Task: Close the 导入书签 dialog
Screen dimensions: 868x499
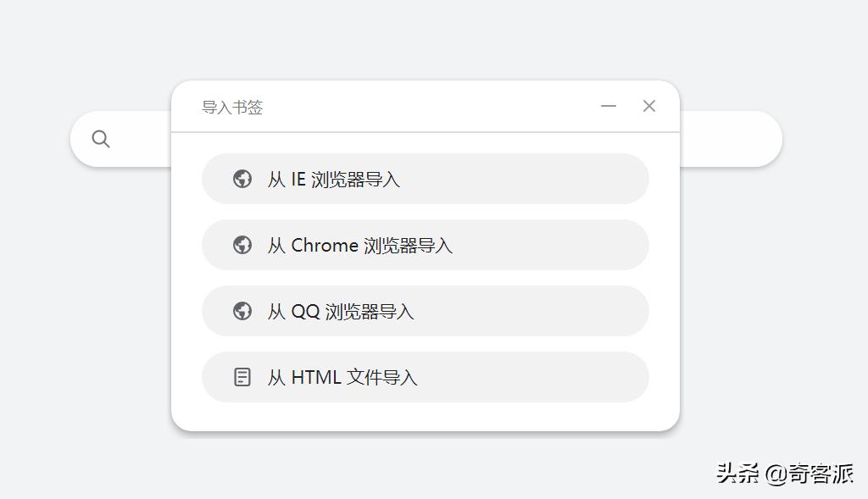Action: point(649,106)
